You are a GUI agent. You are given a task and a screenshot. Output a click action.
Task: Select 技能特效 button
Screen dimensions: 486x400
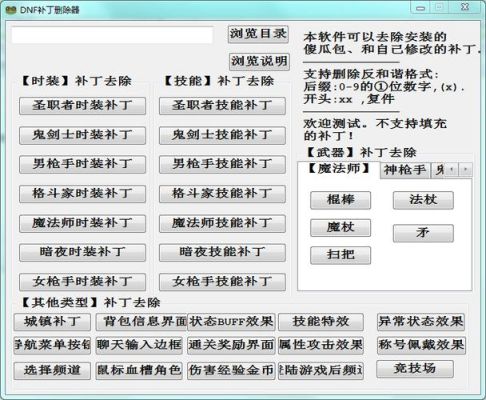coord(321,322)
